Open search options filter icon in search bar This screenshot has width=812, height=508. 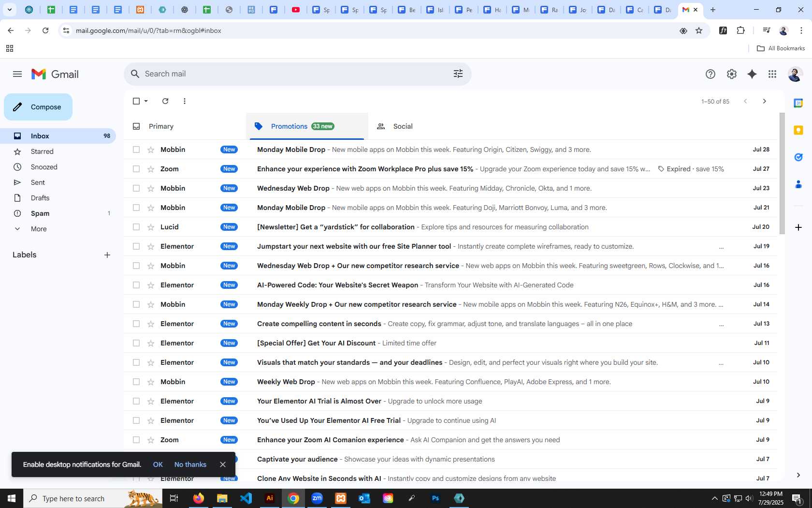(x=458, y=74)
